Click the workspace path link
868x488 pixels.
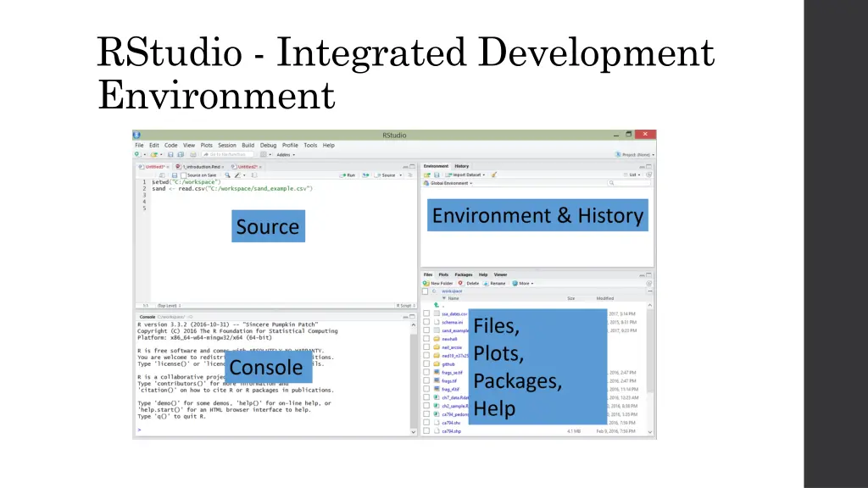(x=452, y=291)
